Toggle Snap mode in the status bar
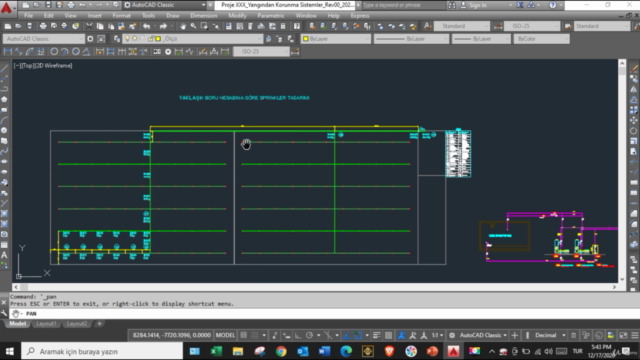The image size is (640, 360). [x=255, y=335]
